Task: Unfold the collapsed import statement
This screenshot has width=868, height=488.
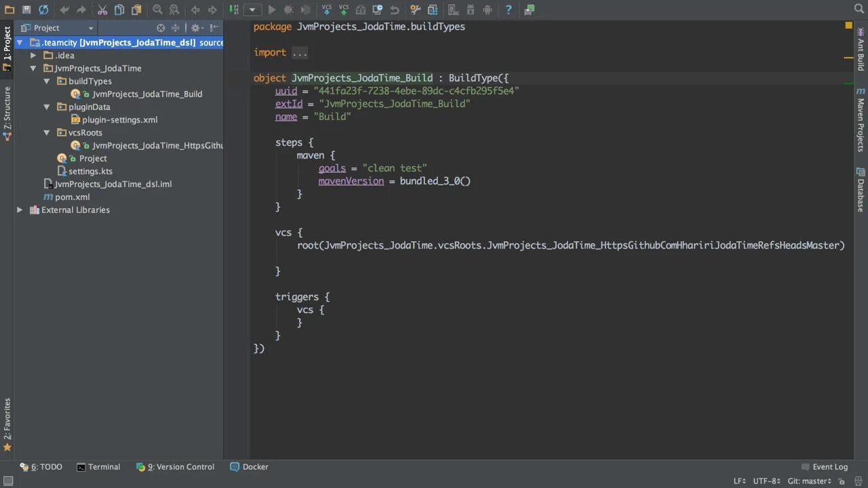Action: click(299, 52)
